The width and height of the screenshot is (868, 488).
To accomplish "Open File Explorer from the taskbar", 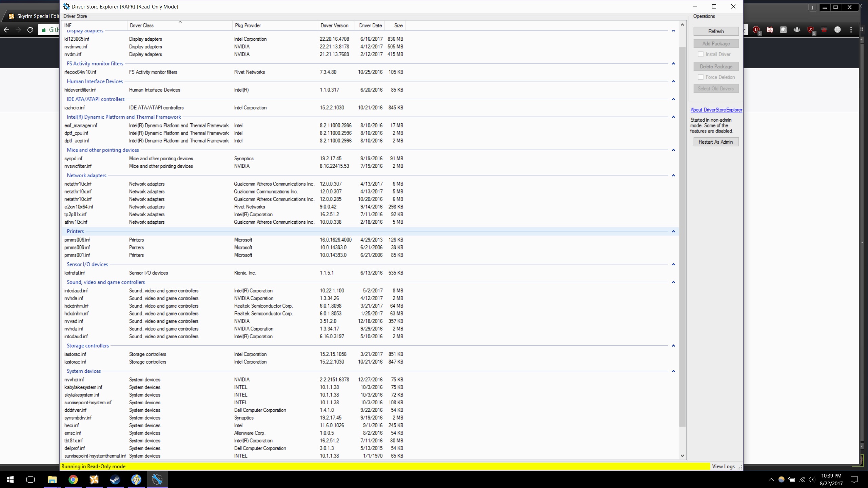I will tap(52, 480).
